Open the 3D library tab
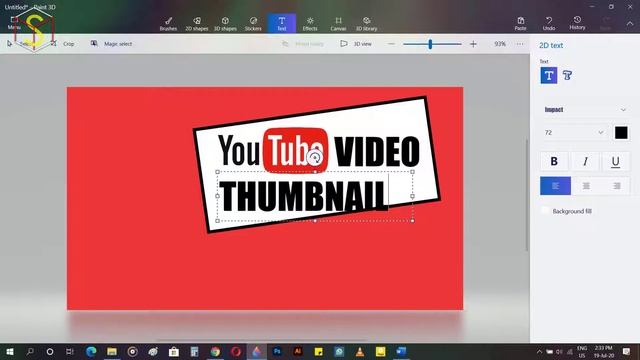 (366, 24)
